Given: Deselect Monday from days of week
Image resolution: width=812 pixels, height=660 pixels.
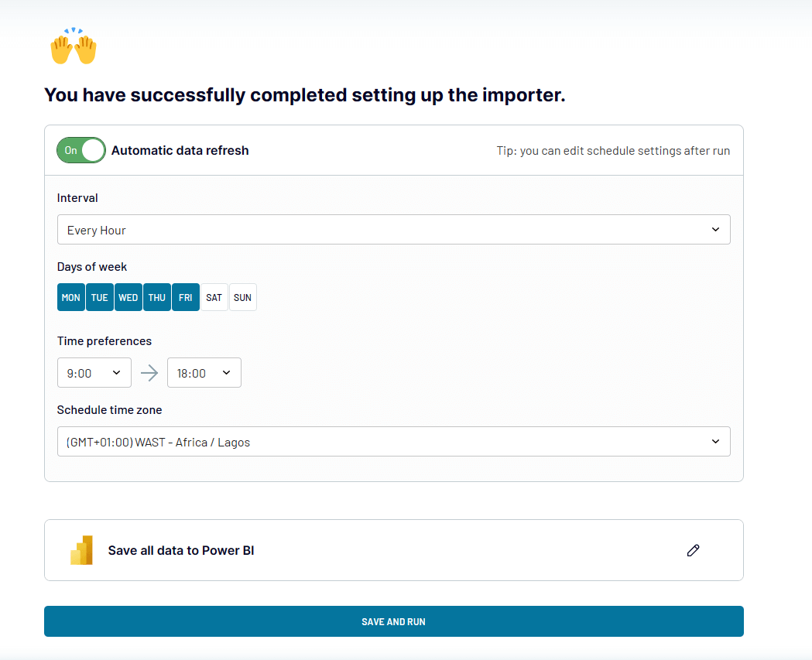Looking at the screenshot, I should (x=70, y=297).
